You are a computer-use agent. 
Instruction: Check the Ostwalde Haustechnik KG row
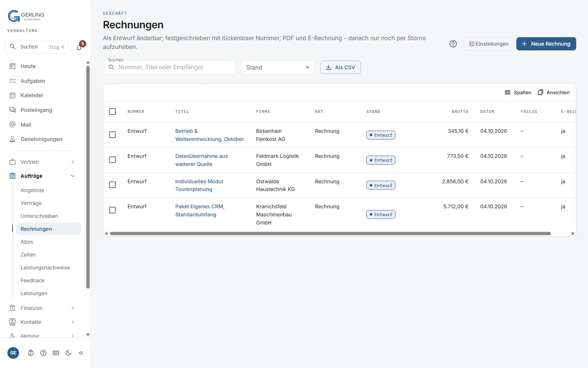tap(112, 185)
